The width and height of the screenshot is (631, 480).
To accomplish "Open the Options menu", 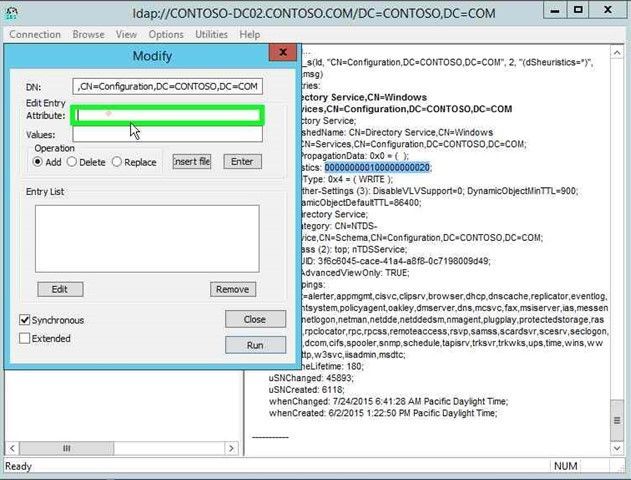I will tap(166, 35).
